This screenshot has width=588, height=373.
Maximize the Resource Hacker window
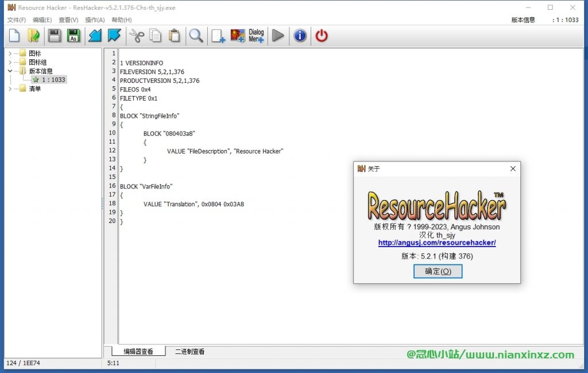550,7
